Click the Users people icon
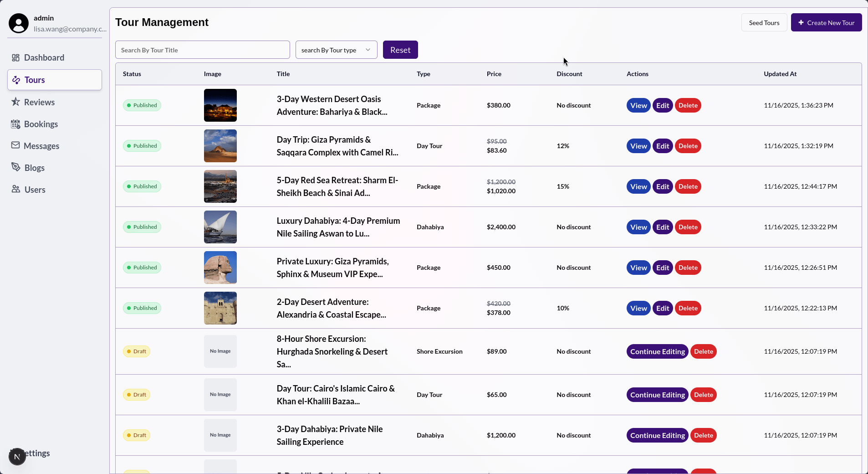This screenshot has width=868, height=474. pyautogui.click(x=16, y=189)
